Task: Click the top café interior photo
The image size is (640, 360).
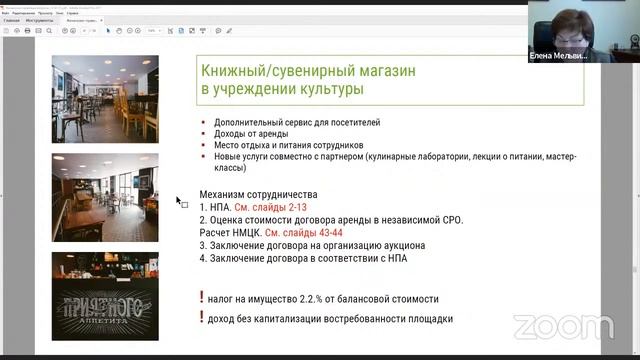Action: pyautogui.click(x=105, y=99)
